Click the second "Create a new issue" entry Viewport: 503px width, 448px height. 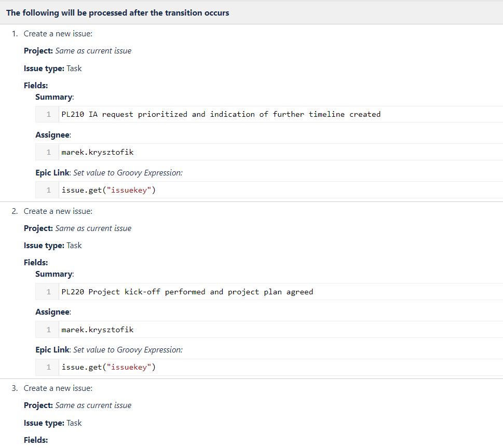(58, 211)
